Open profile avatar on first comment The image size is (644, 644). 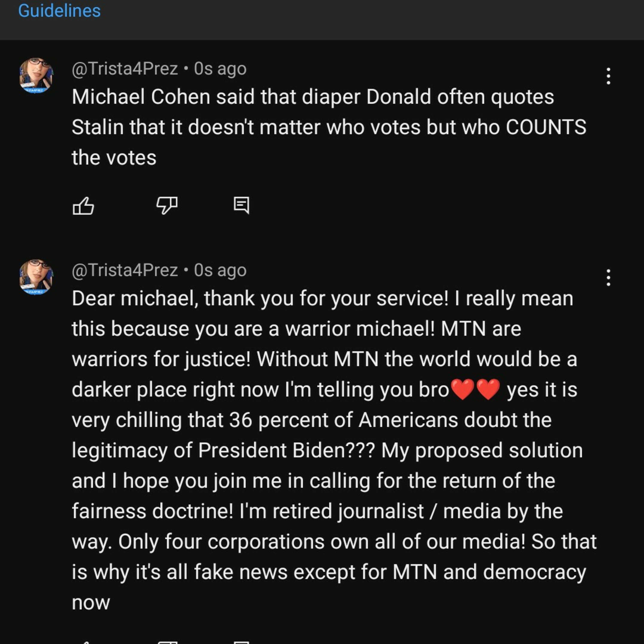pyautogui.click(x=36, y=76)
